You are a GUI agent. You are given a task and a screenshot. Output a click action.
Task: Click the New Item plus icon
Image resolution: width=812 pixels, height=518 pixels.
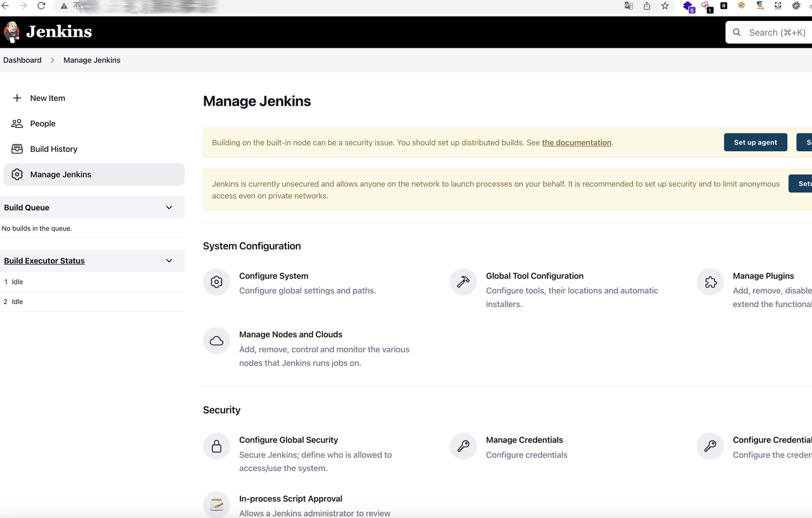point(17,98)
